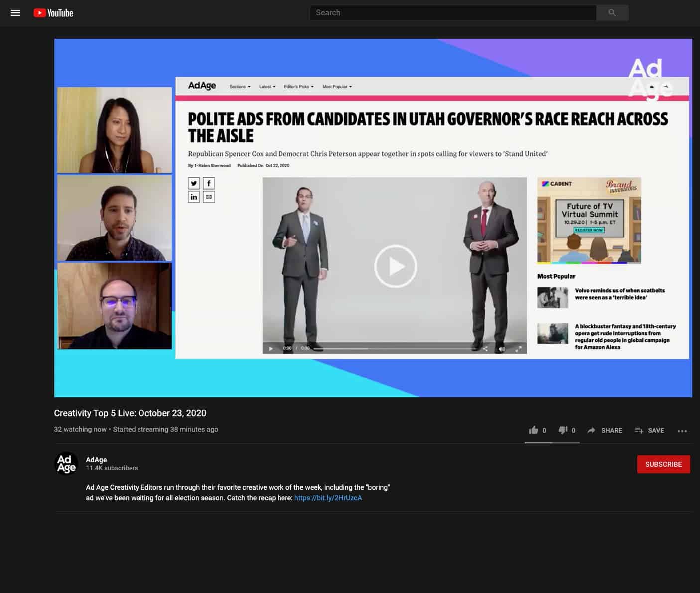The height and width of the screenshot is (593, 700).
Task: Click the Volvo article thumbnail
Action: tap(553, 298)
